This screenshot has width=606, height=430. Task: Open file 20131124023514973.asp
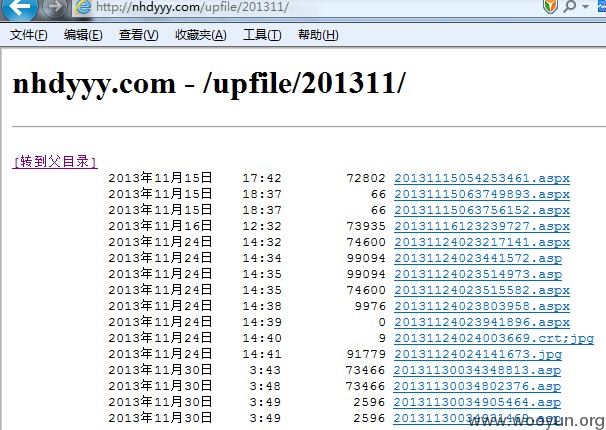[x=478, y=274]
